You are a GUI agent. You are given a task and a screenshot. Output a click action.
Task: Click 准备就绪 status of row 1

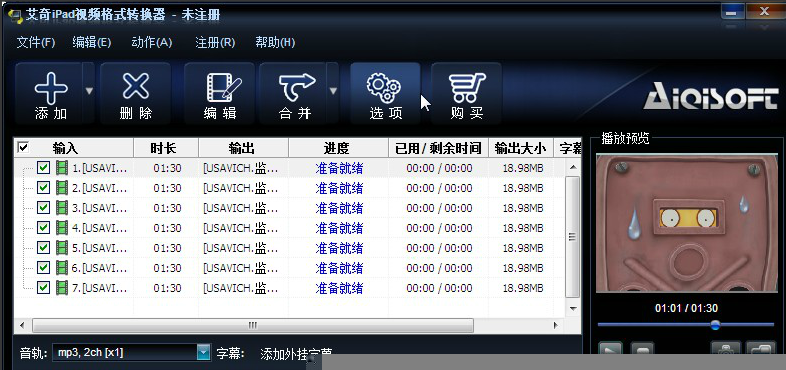pyautogui.click(x=339, y=168)
